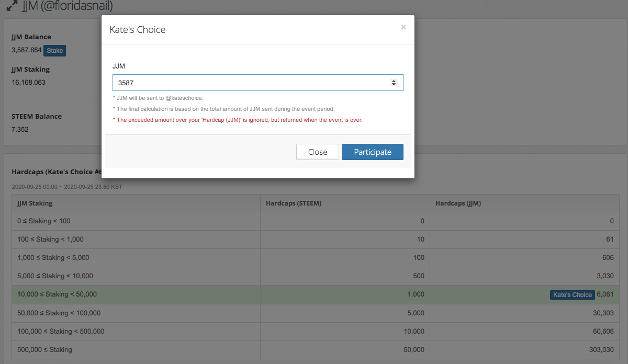Click the event date range 2020-09-25 text
628x364 pixels.
point(67,187)
